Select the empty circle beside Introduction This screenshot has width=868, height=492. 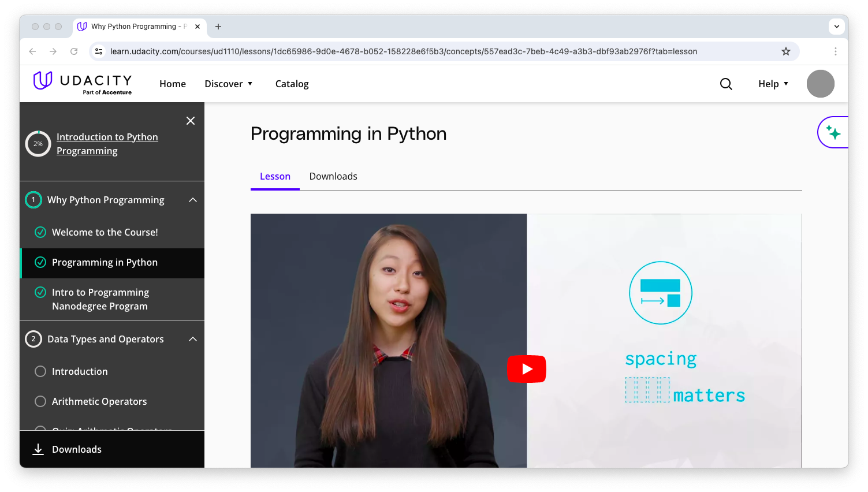point(40,371)
